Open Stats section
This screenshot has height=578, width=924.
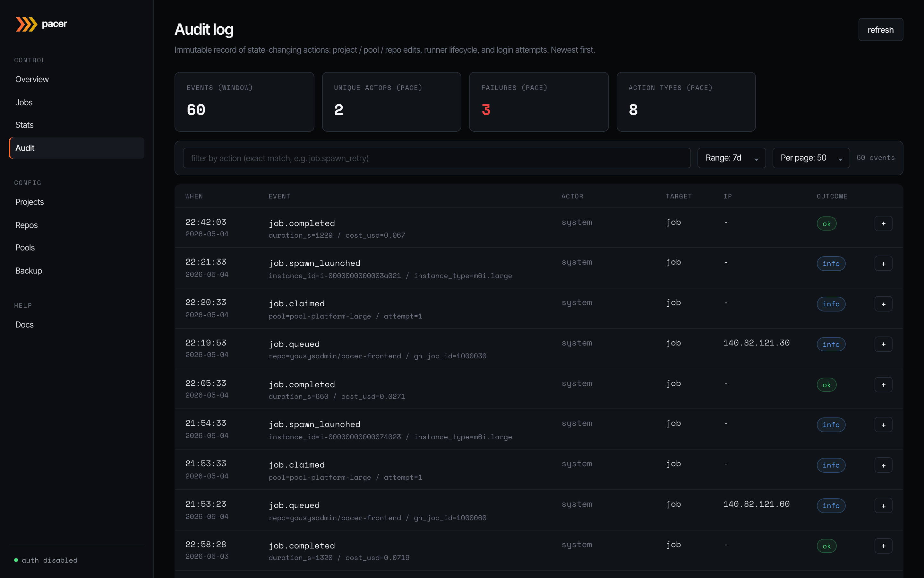point(24,125)
